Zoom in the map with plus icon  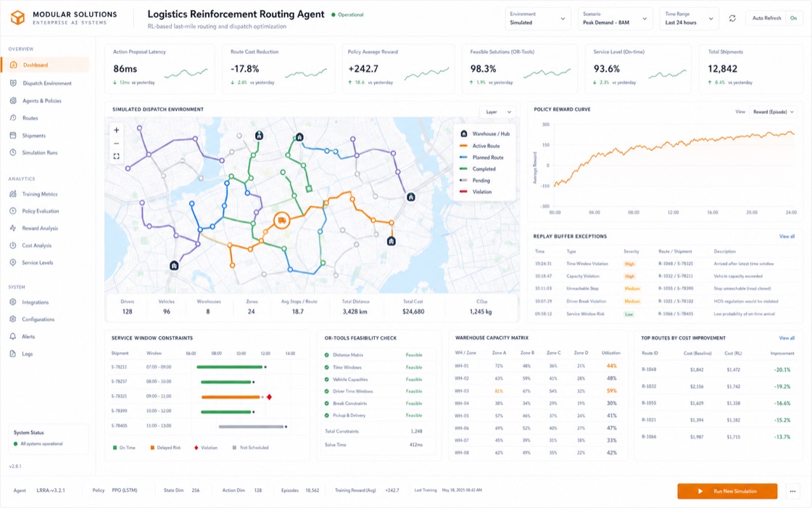[x=117, y=130]
